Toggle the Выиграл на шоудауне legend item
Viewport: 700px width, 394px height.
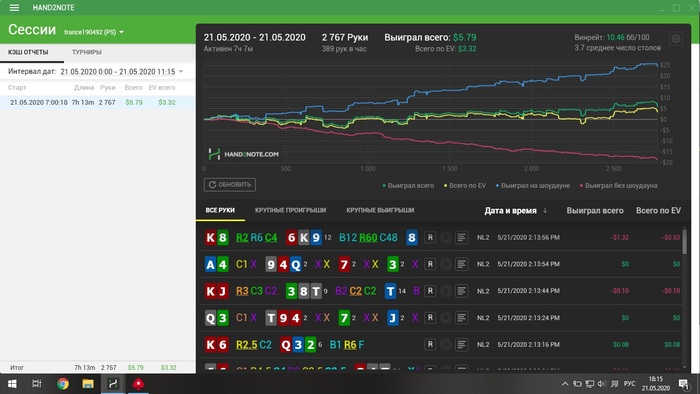click(533, 186)
